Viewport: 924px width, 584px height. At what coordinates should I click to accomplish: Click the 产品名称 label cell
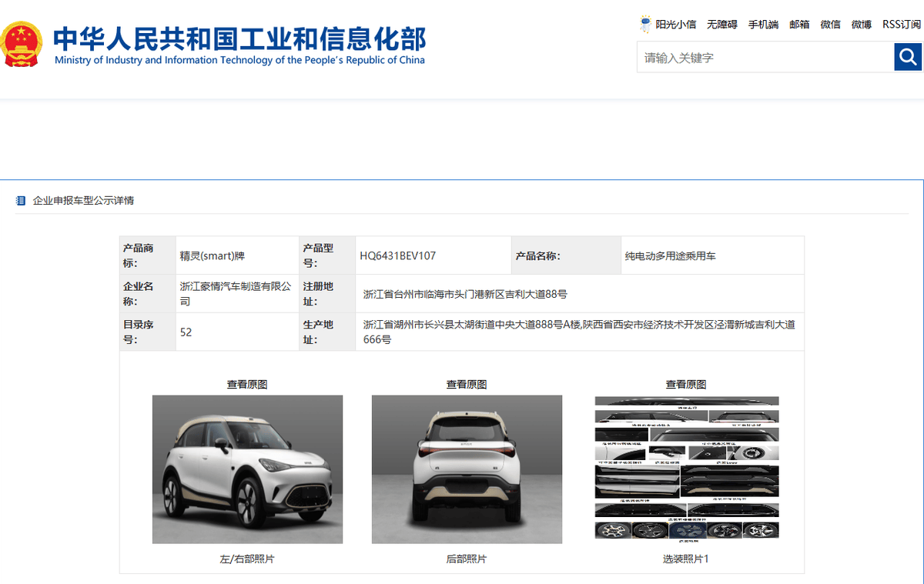[566, 255]
